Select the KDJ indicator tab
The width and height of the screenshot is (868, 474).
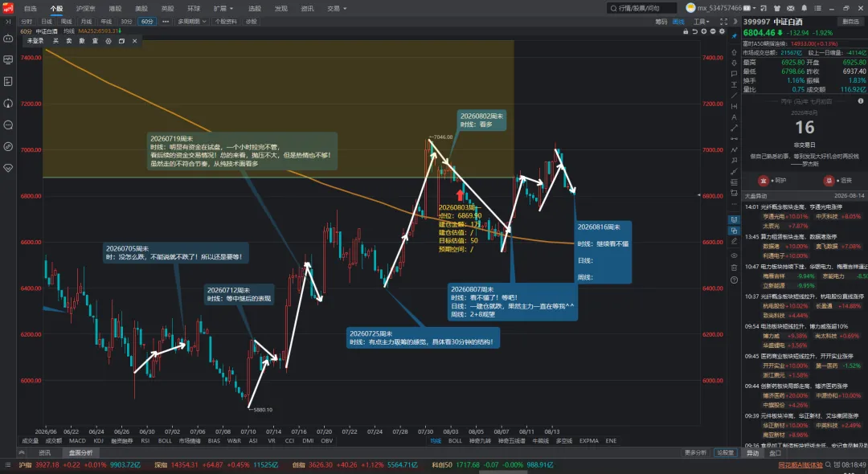(x=99, y=441)
